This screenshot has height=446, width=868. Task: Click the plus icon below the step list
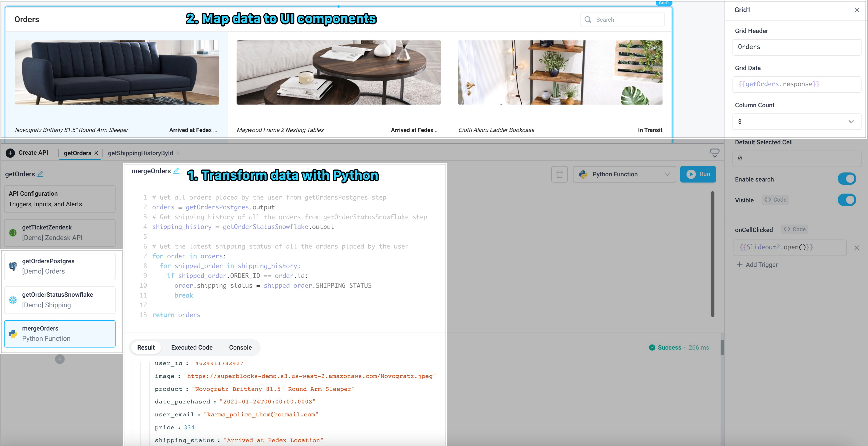click(60, 359)
